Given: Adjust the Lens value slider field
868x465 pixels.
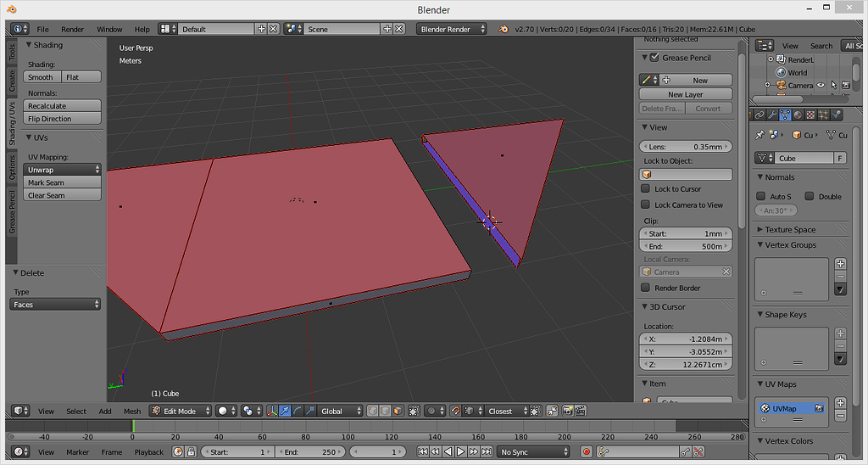Looking at the screenshot, I should tap(685, 146).
